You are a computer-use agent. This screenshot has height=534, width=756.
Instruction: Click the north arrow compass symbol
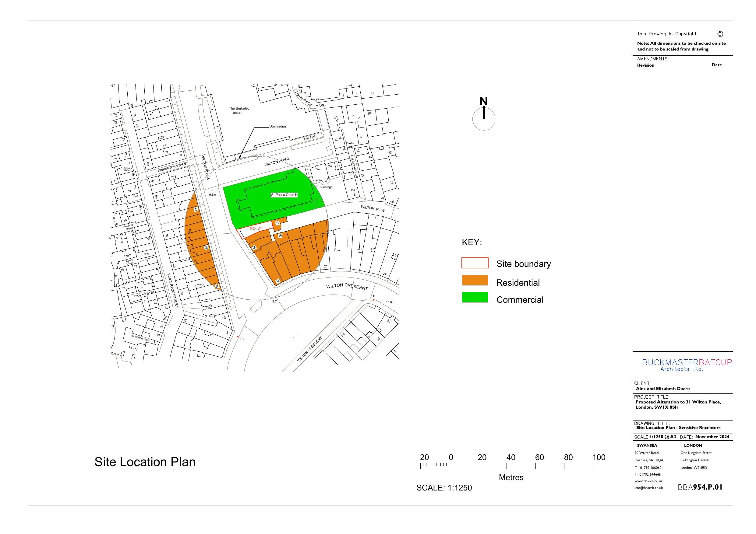click(x=484, y=118)
